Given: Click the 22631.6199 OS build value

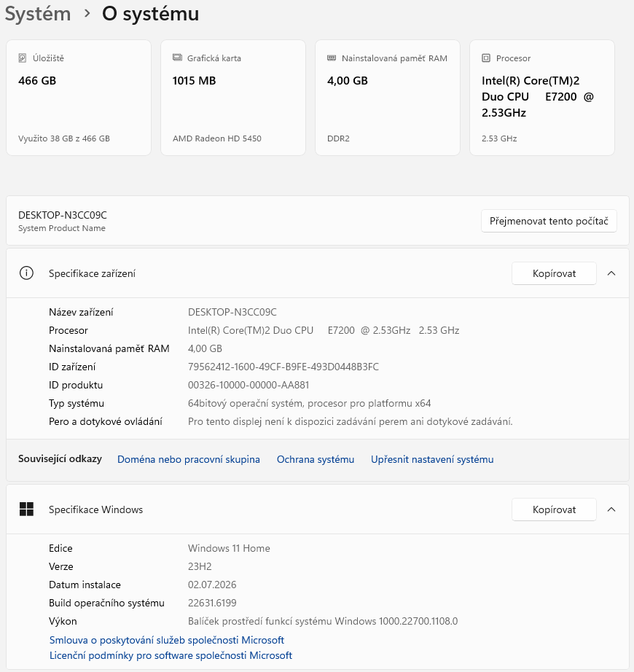Looking at the screenshot, I should pos(212,603).
